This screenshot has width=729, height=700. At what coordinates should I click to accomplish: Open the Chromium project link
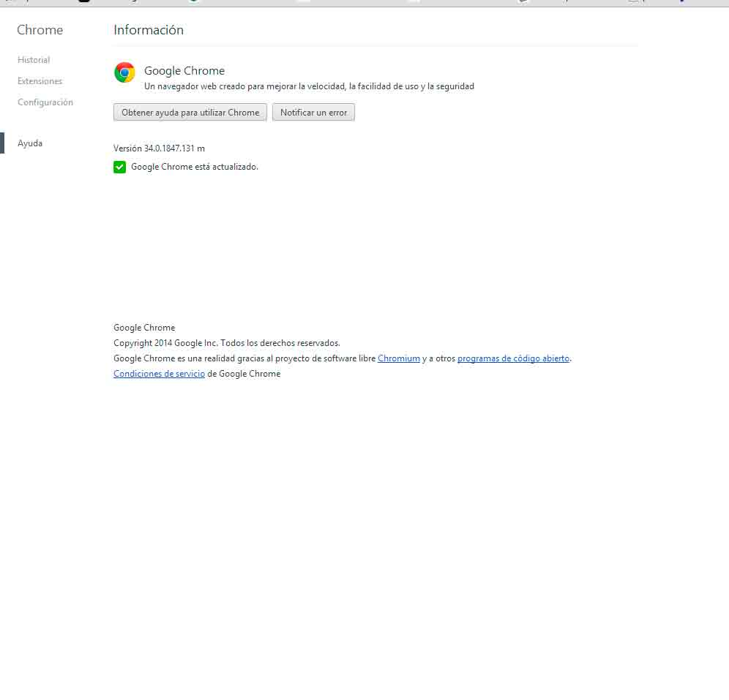point(398,358)
